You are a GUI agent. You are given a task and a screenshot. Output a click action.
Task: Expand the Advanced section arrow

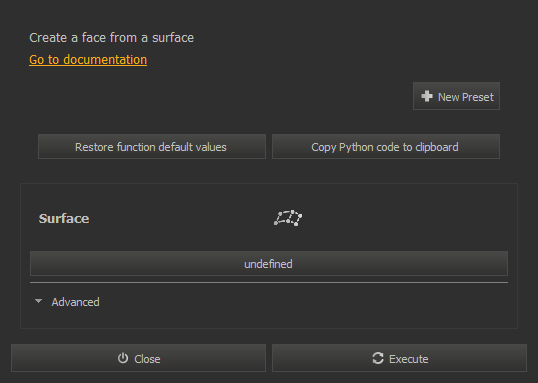pyautogui.click(x=38, y=301)
